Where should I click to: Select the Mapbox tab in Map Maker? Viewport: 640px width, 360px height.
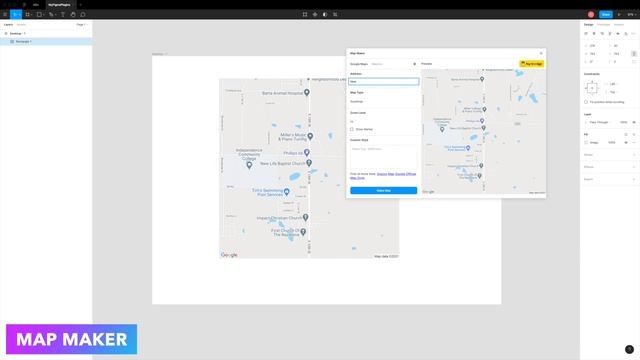[x=377, y=64]
